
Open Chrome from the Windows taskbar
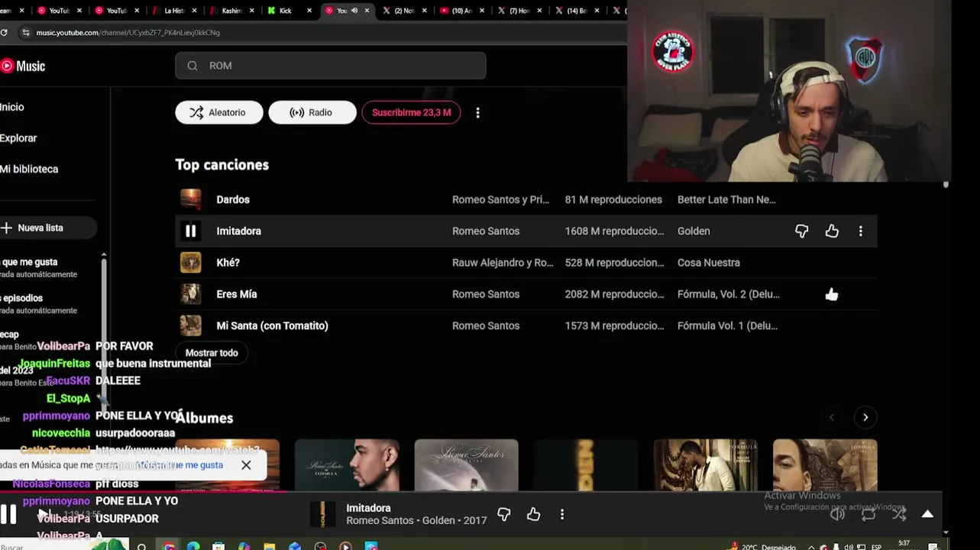pyautogui.click(x=169, y=547)
